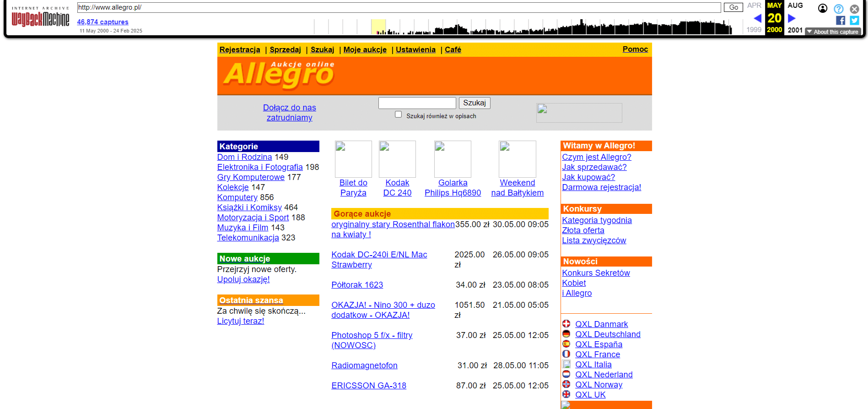Select year 1999 in timeline
The height and width of the screenshot is (409, 868).
click(754, 30)
